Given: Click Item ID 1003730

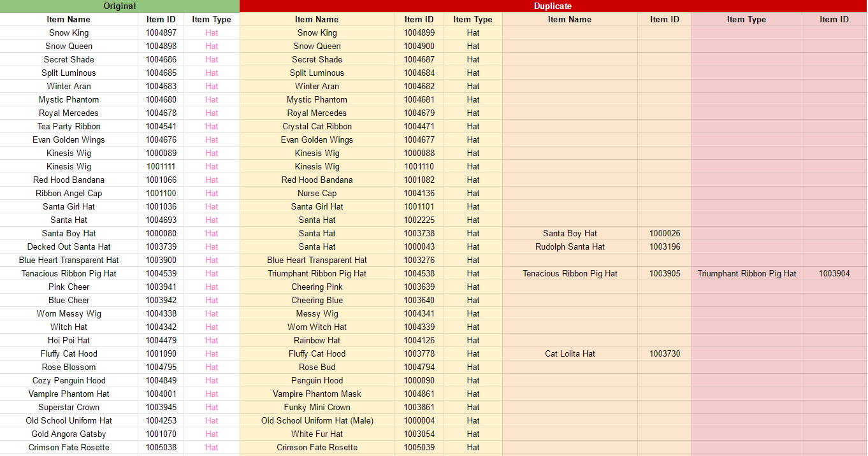Looking at the screenshot, I should coord(665,353).
